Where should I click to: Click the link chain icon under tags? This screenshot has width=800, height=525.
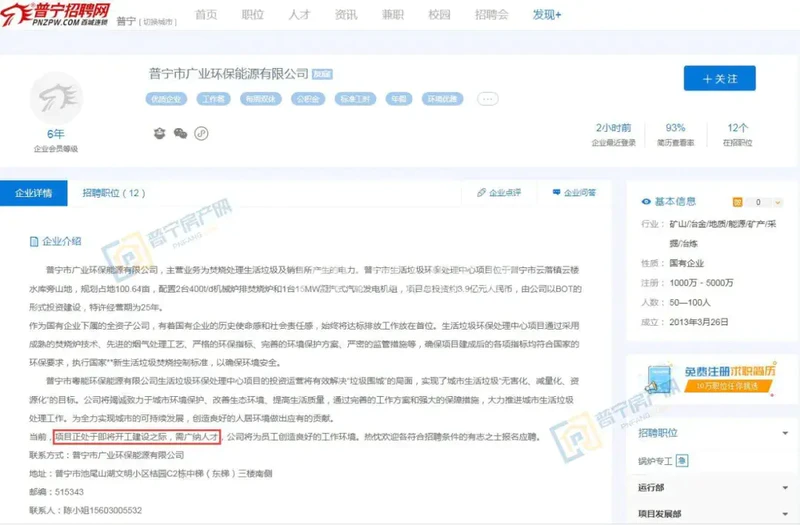pos(201,133)
